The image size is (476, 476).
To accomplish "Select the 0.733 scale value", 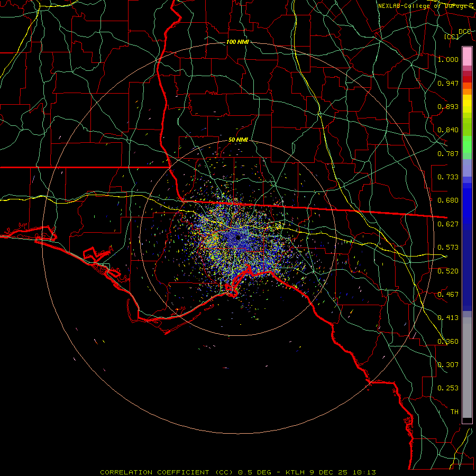I will [x=448, y=177].
